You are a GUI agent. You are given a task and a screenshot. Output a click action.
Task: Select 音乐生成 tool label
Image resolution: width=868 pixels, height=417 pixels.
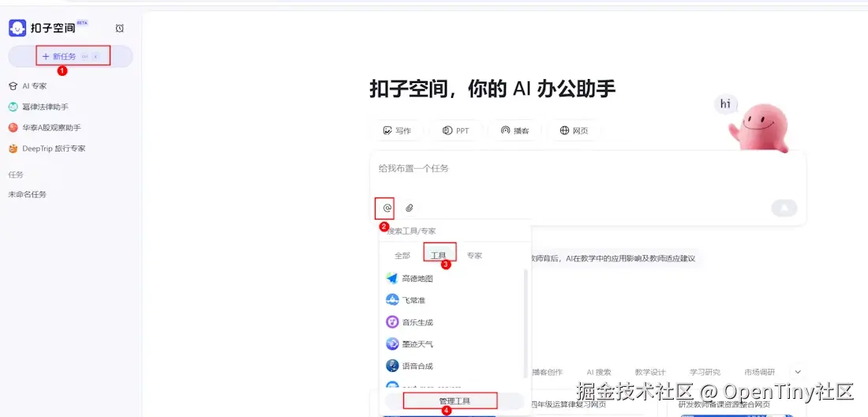coord(417,322)
